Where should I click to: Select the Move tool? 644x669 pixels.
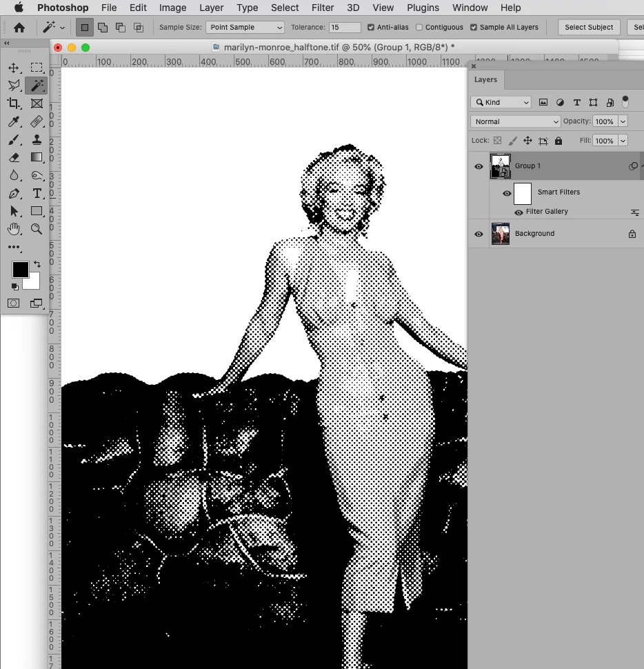tap(14, 68)
